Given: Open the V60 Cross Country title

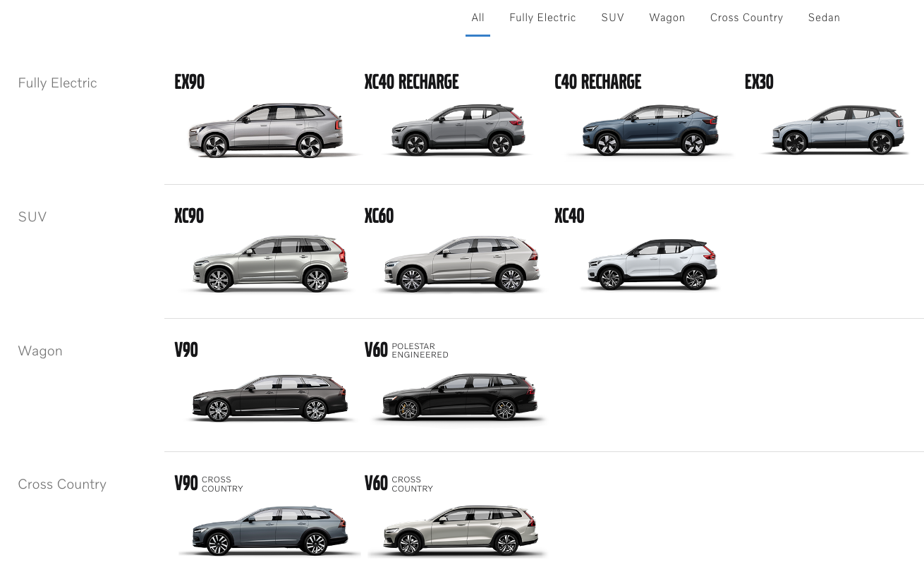Looking at the screenshot, I should (x=399, y=483).
